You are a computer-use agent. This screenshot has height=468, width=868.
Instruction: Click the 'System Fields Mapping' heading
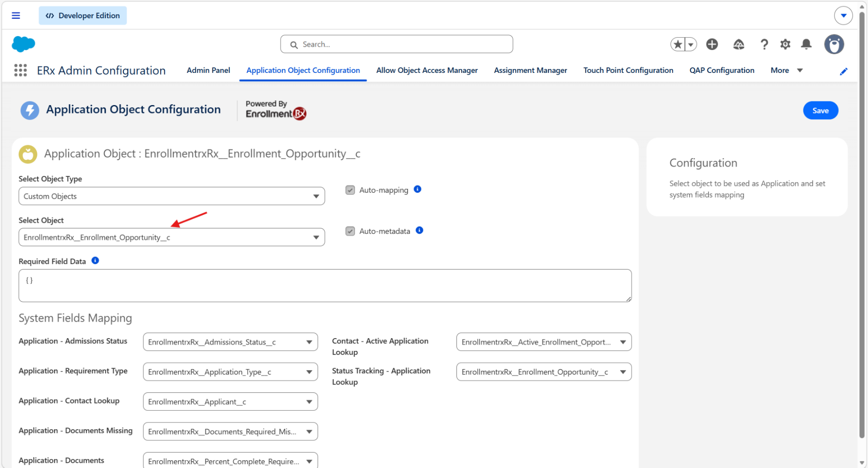pos(75,318)
